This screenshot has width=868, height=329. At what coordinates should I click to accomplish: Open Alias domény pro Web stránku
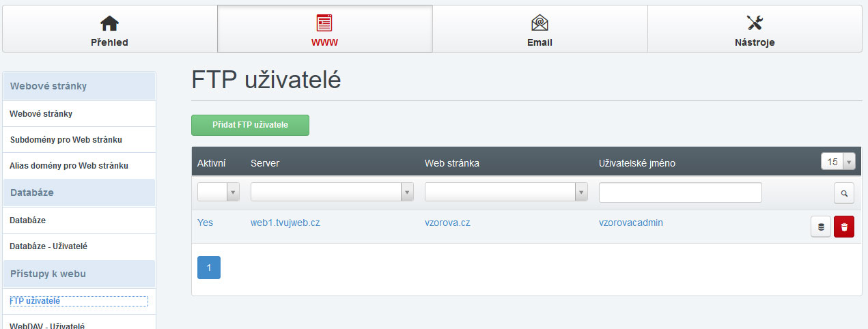click(69, 166)
